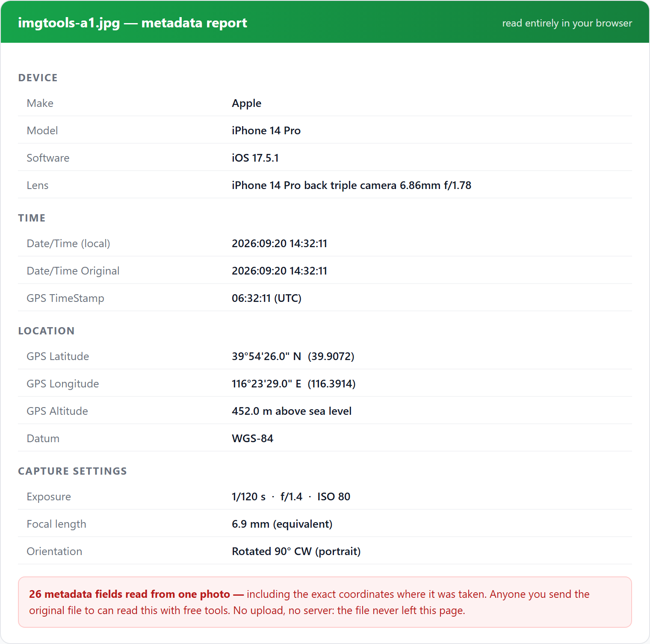Click the 'Exposure' field label
The width and height of the screenshot is (650, 644).
point(49,496)
